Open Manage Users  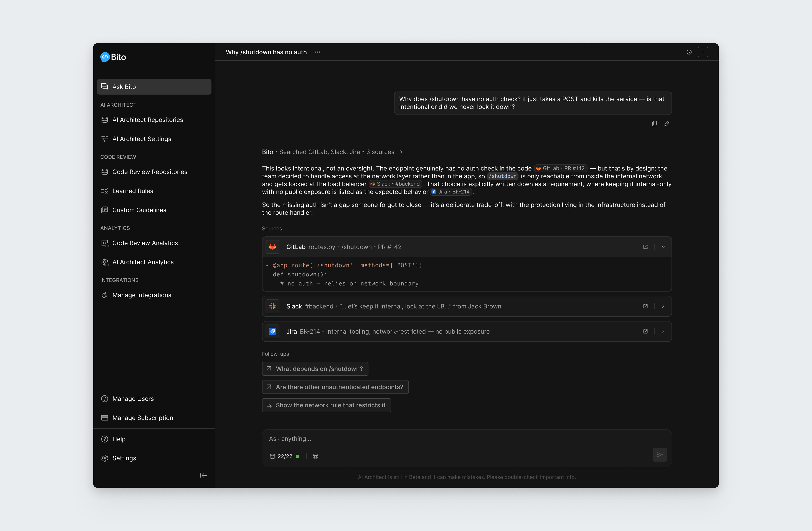pyautogui.click(x=154, y=399)
